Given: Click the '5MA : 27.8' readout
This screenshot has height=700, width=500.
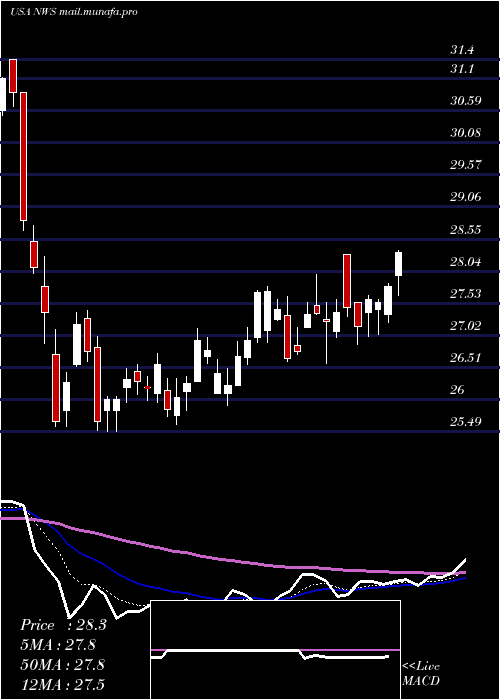Looking at the screenshot, I should point(58,645).
